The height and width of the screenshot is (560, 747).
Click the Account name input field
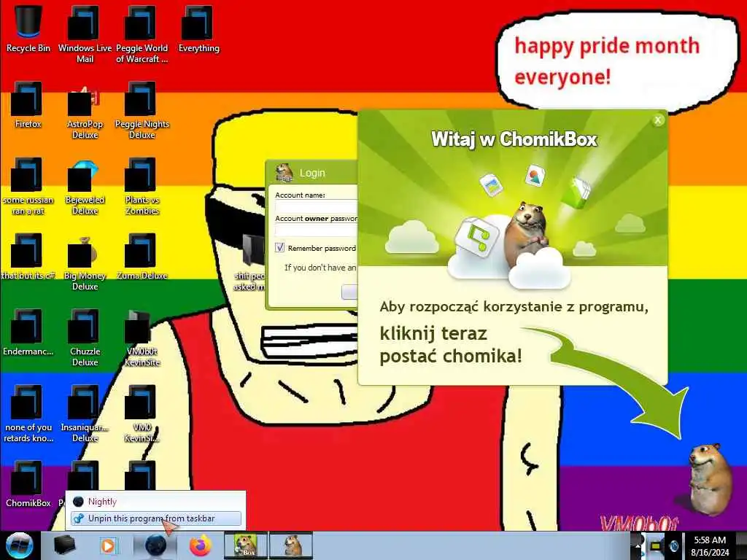[x=316, y=206]
